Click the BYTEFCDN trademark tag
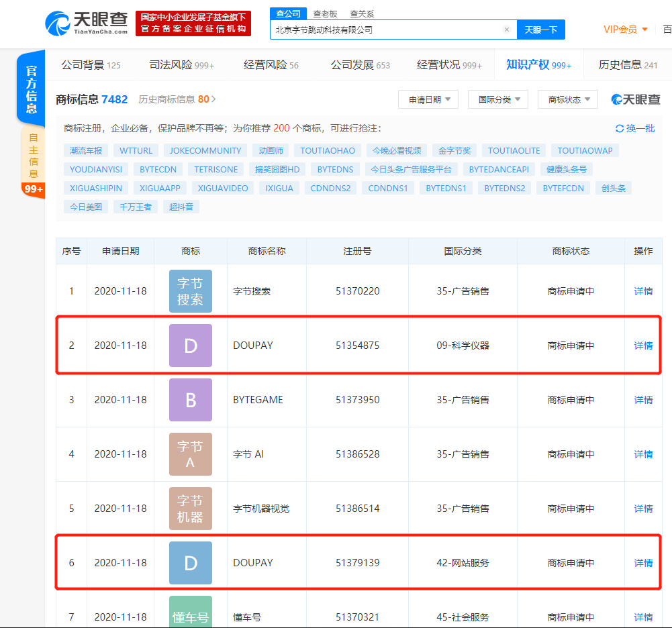The image size is (672, 628). click(x=563, y=189)
